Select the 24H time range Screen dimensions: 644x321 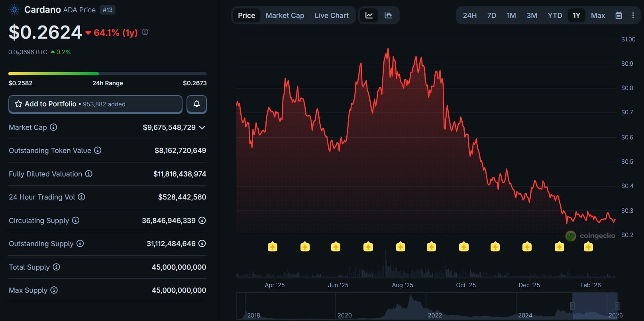point(469,16)
